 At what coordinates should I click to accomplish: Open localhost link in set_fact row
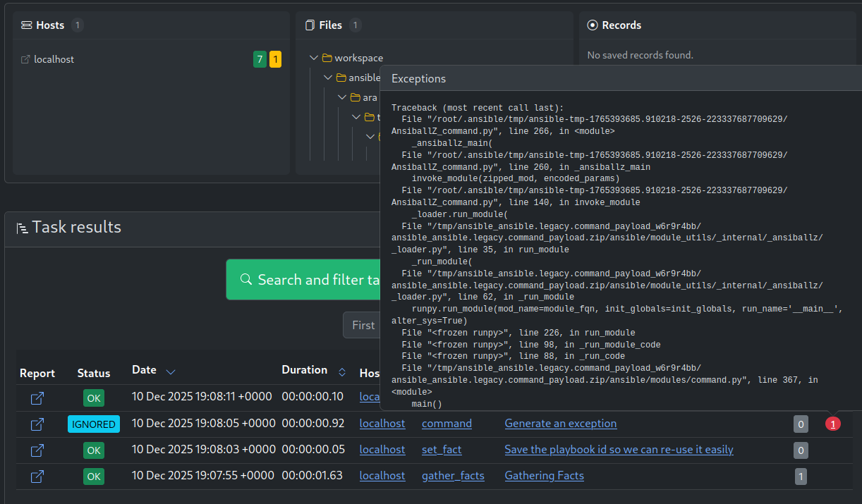coord(382,450)
